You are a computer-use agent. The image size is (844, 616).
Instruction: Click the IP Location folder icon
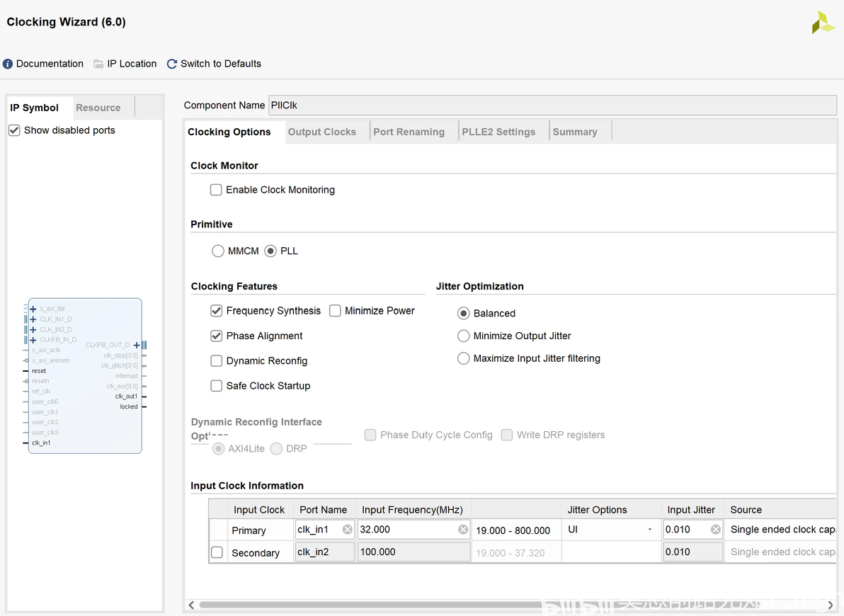pyautogui.click(x=99, y=64)
